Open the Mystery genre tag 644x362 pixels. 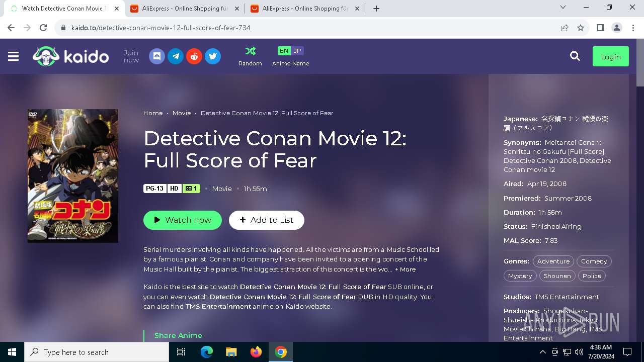(520, 276)
